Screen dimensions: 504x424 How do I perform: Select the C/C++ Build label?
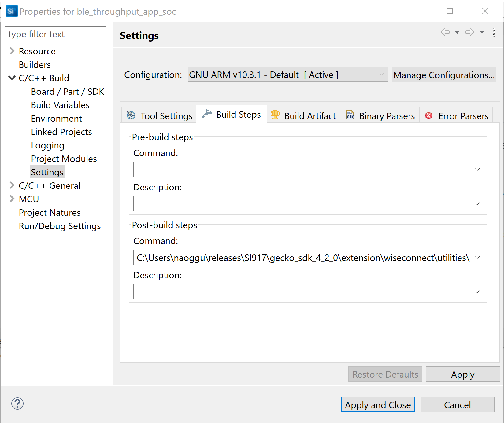pos(44,78)
